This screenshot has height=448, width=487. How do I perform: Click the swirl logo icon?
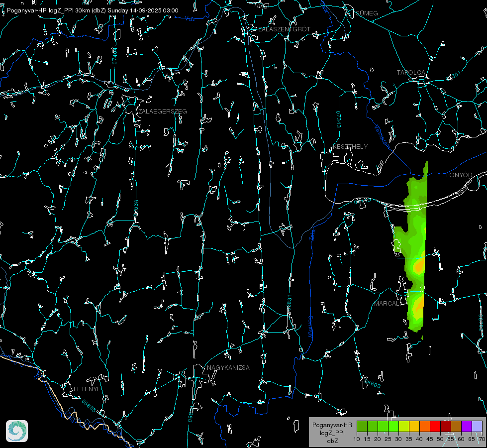17,431
